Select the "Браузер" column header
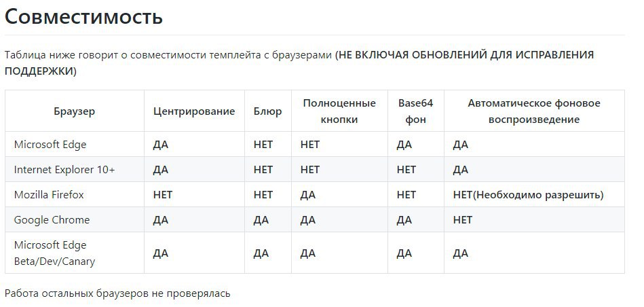Viewport: 644px width, 307px height. coord(74,111)
